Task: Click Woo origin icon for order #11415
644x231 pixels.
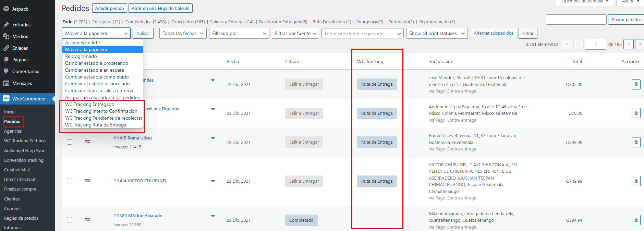Action: tap(87, 142)
